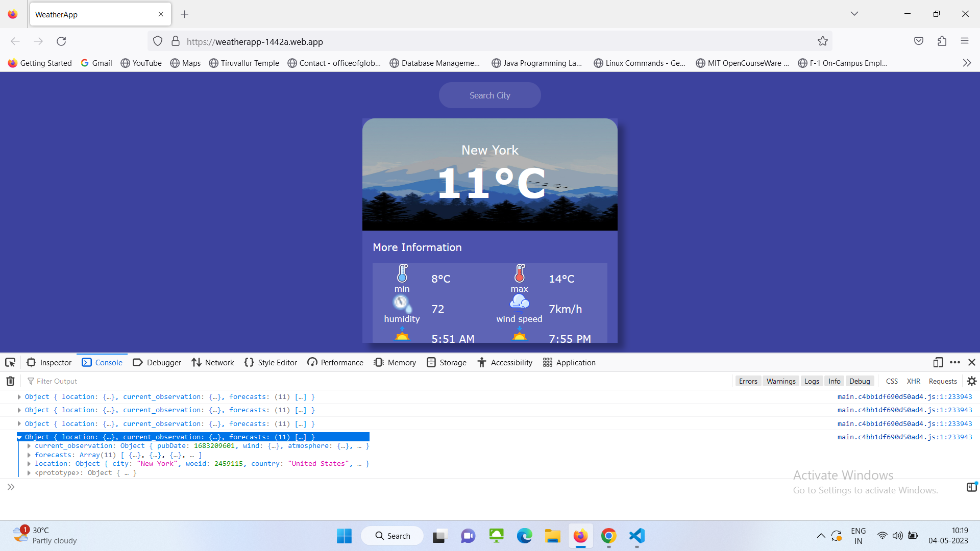
Task: Open the Firefox application menu
Action: point(965,41)
